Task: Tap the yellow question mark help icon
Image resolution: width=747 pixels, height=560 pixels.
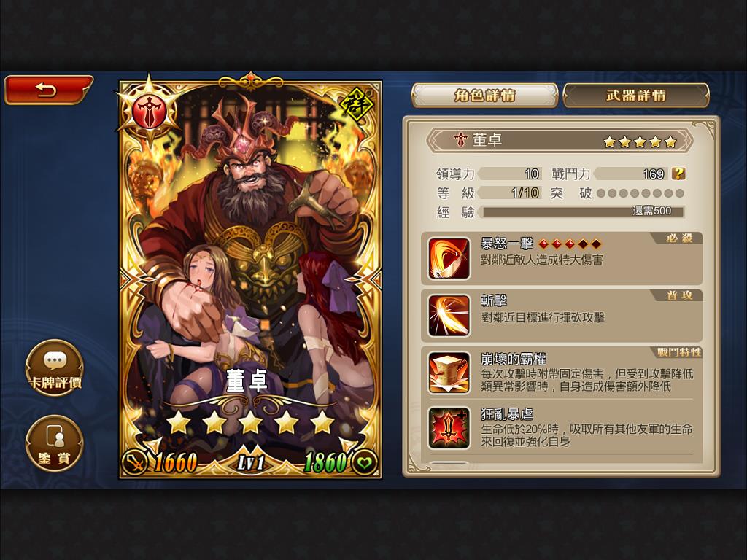Action: [678, 174]
